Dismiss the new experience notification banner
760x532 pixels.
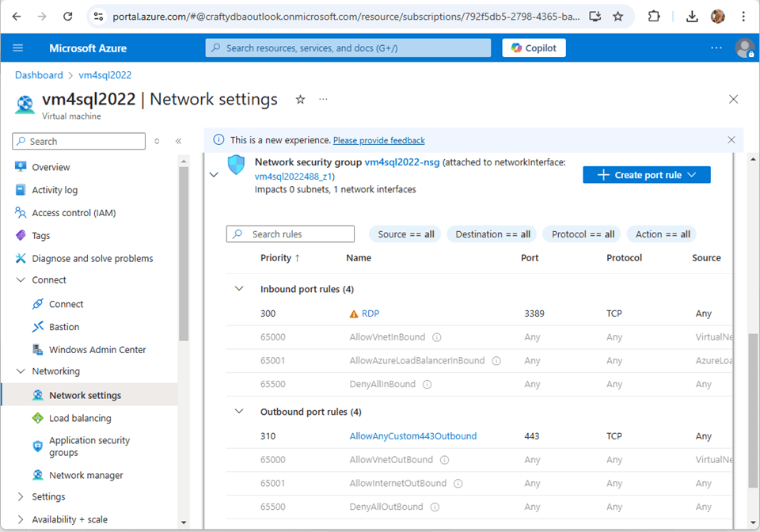pos(731,140)
